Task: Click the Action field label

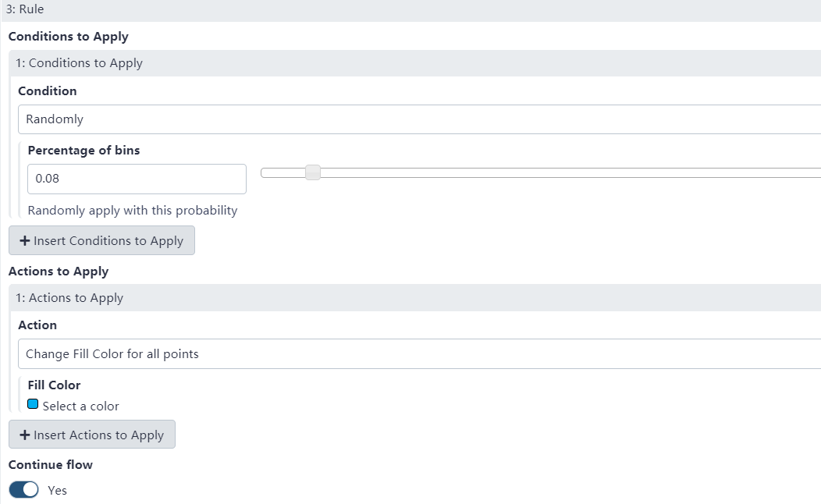Action: click(x=37, y=325)
